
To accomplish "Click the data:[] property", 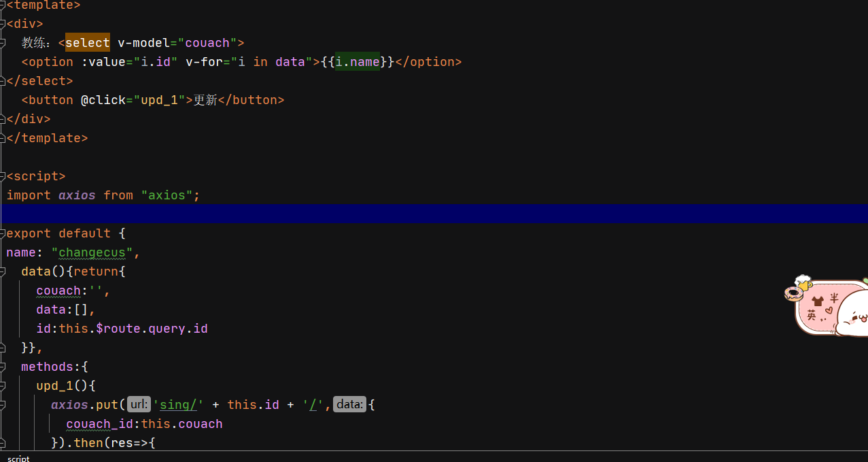I will click(62, 310).
